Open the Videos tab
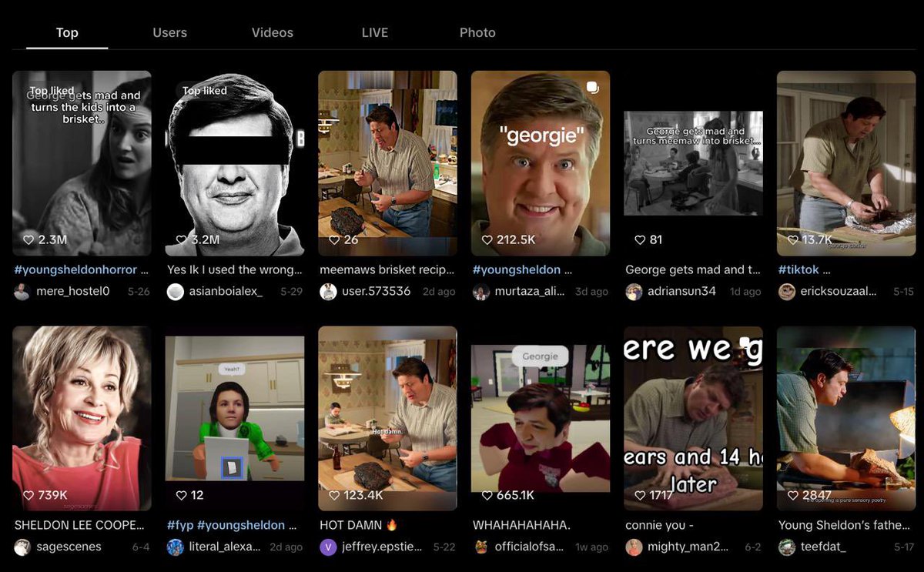Screen dimensions: 924x572 click(273, 32)
